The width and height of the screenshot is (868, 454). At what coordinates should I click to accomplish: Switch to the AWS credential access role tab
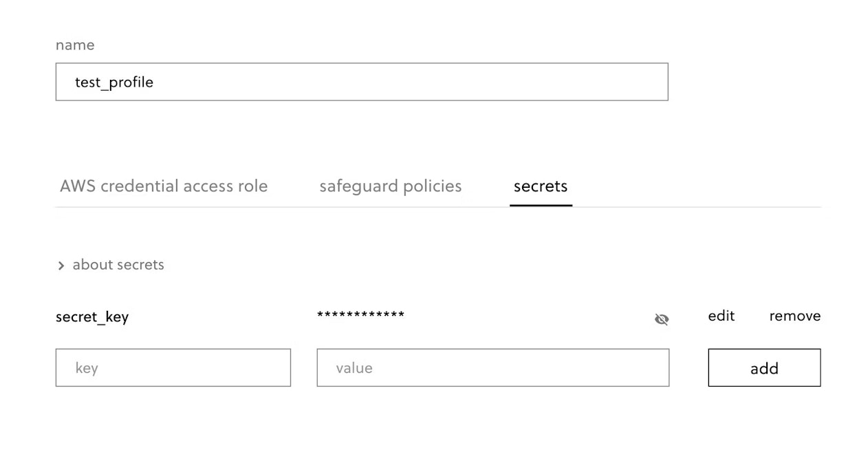[163, 186]
